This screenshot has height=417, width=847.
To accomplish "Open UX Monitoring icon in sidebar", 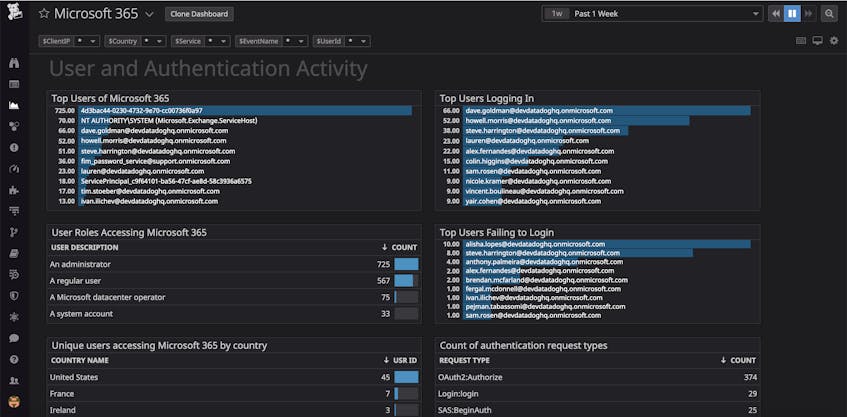I will (15, 317).
